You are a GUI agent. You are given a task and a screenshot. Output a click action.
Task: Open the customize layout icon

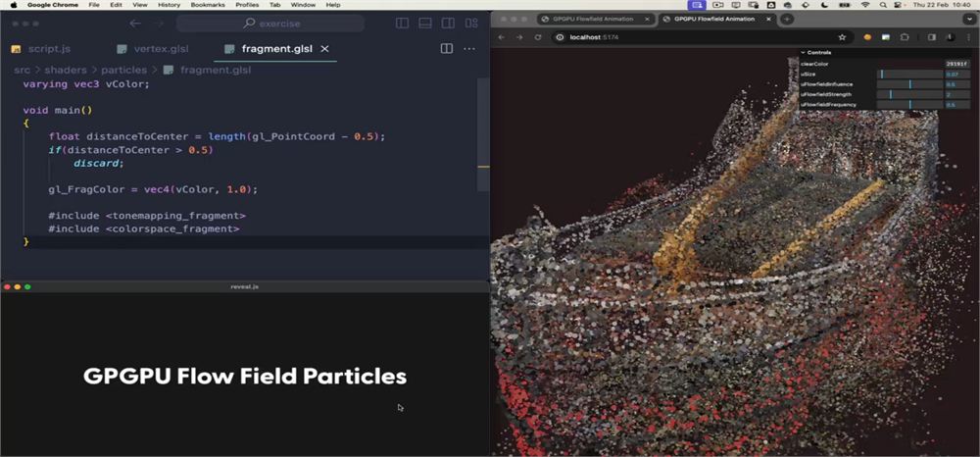[x=471, y=24]
